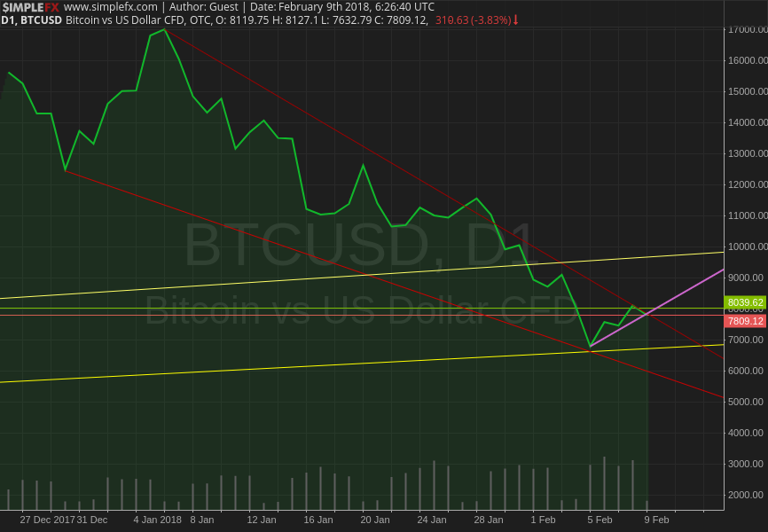Click the 3000.00 price axis label
Screen dimensions: 768x532
point(746,464)
